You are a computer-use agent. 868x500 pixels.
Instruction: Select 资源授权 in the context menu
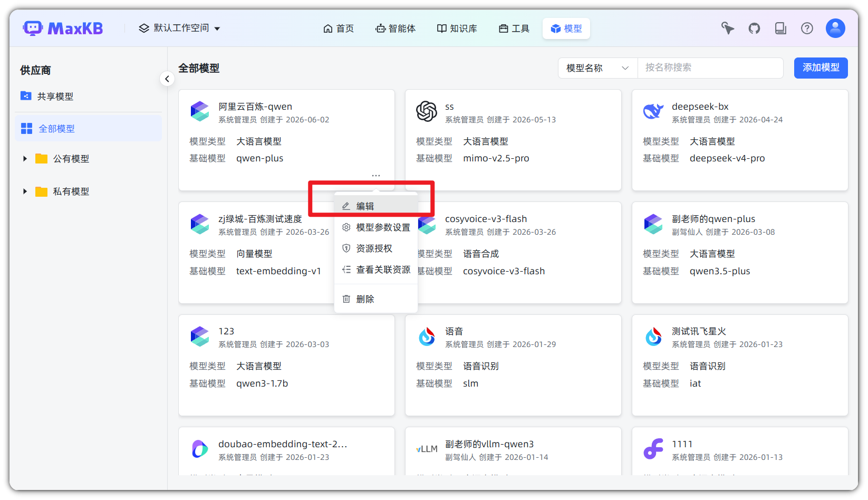[376, 248]
